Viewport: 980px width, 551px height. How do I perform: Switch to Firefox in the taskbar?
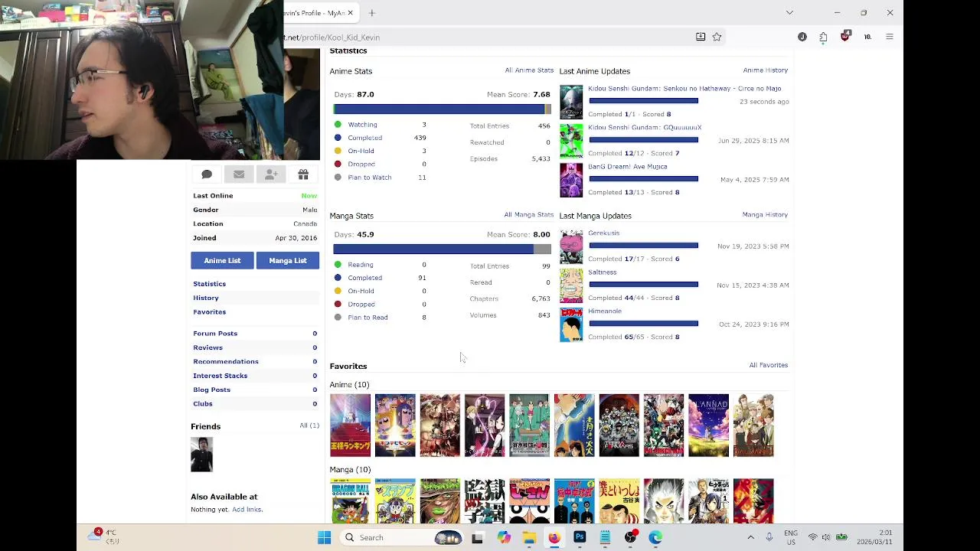(554, 537)
